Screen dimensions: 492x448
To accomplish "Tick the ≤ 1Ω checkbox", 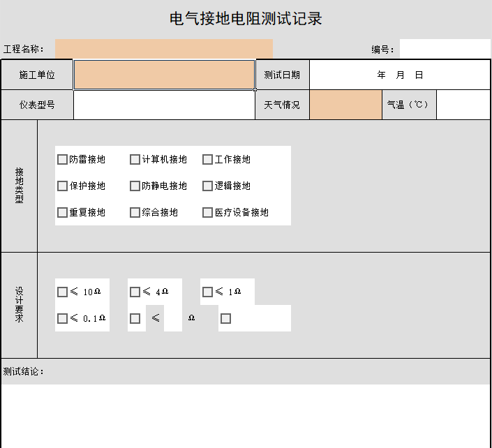I will pyautogui.click(x=207, y=292).
